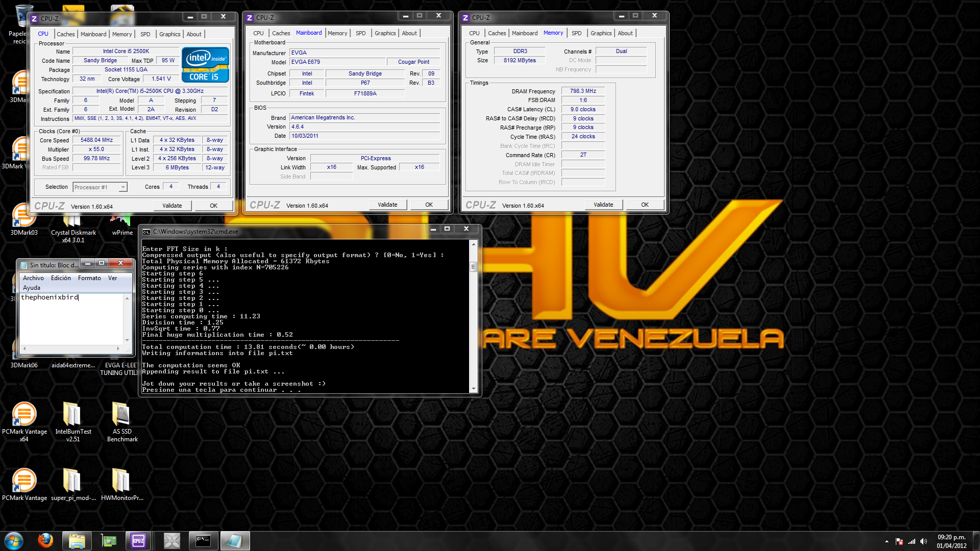Click OK in the Memory CPU-Z window
This screenshot has height=551, width=980.
click(645, 205)
